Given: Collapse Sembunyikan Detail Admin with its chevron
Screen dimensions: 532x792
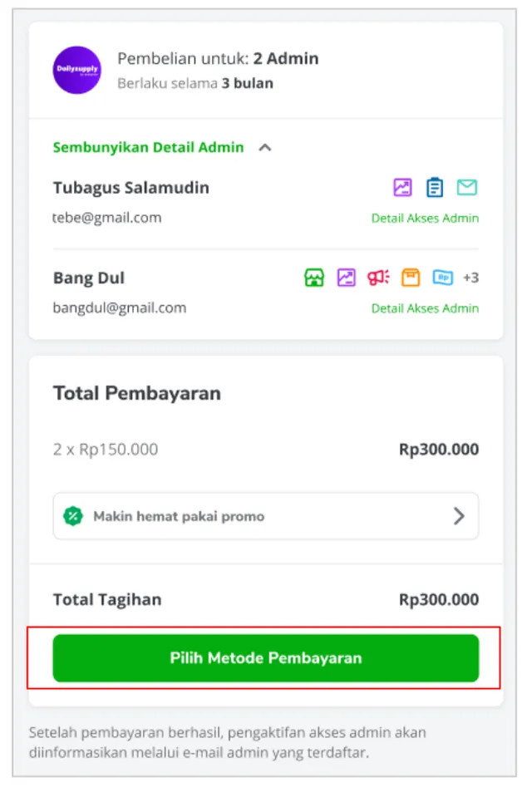Looking at the screenshot, I should point(265,147).
